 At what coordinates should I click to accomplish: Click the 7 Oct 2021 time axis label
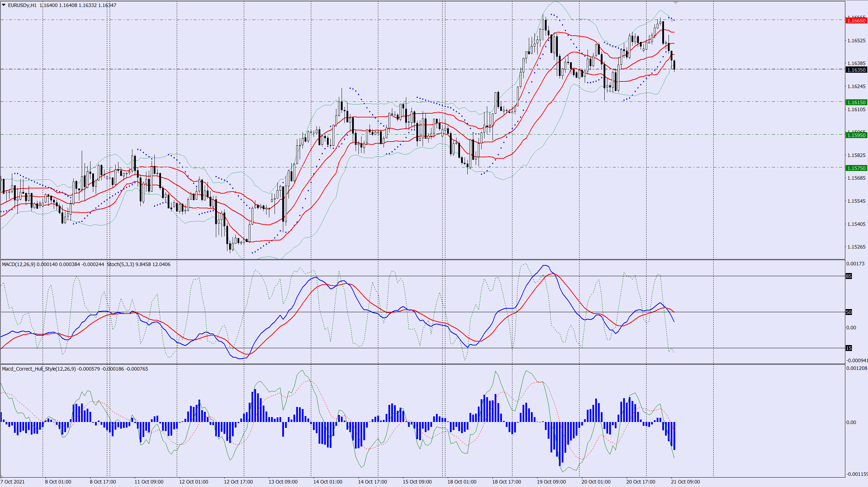[13, 482]
